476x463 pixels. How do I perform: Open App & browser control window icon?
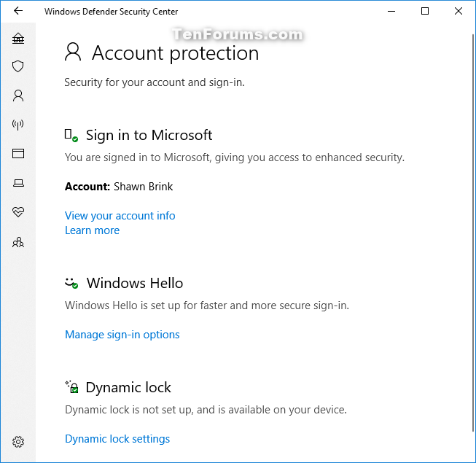[18, 153]
